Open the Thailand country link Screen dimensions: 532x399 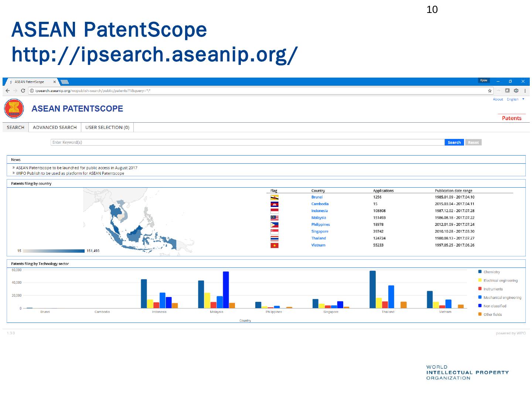318,238
